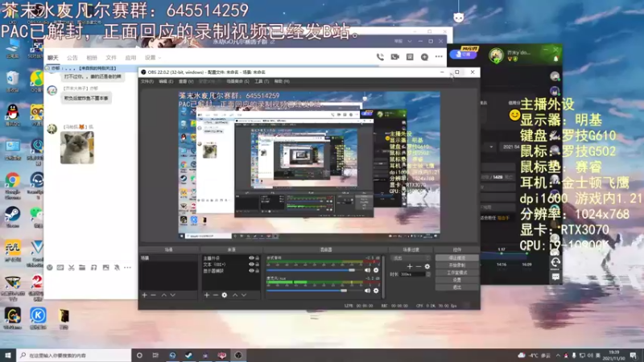The height and width of the screenshot is (362, 644).
Task: Click the music note icon in QQ chat
Action: pos(93,268)
